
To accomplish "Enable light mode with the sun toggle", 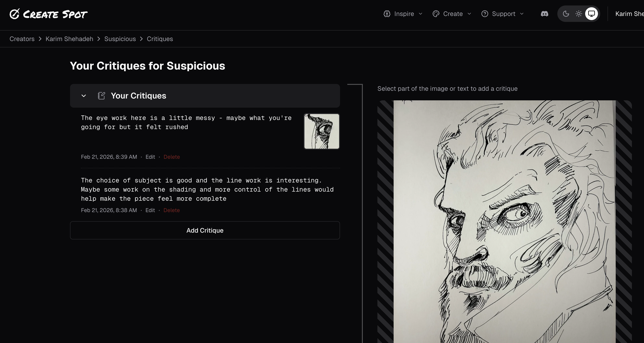I will pos(579,14).
